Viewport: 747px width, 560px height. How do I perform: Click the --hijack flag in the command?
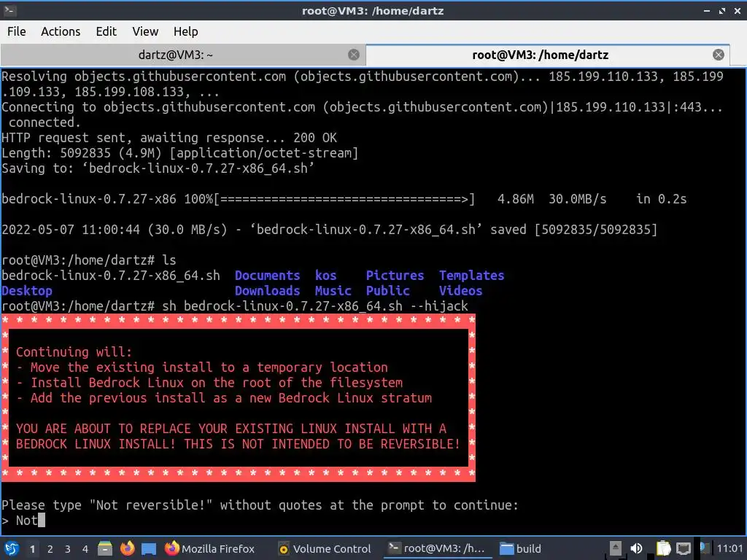tap(438, 306)
